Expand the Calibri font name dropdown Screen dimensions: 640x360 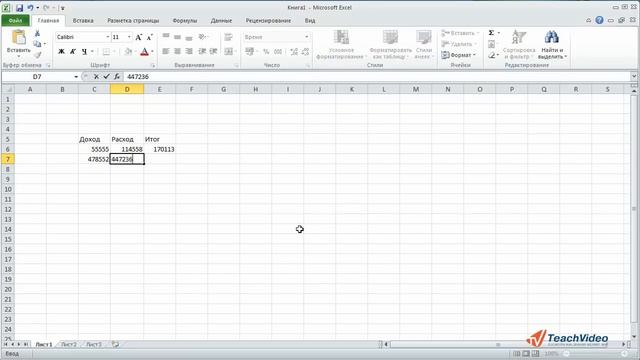[108, 37]
